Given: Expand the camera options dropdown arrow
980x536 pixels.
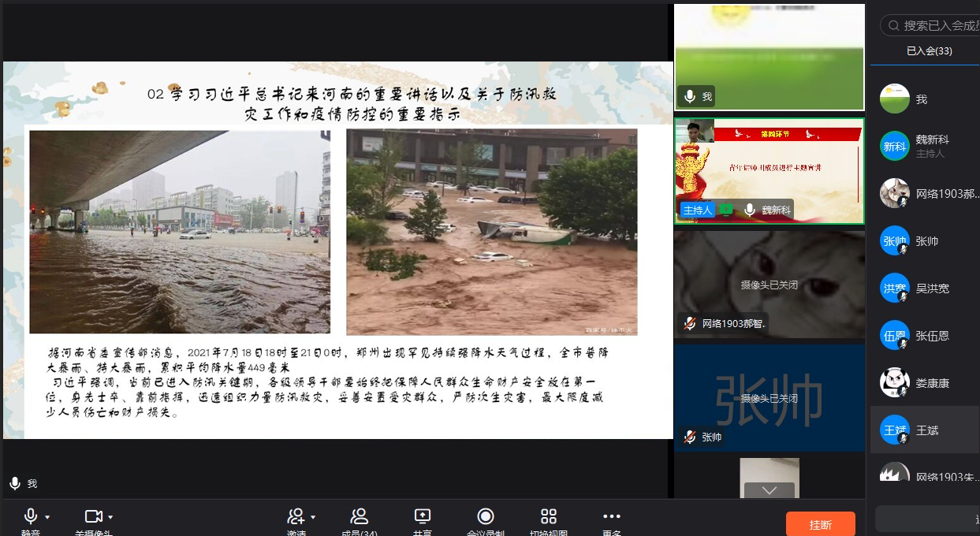Looking at the screenshot, I should click(110, 517).
